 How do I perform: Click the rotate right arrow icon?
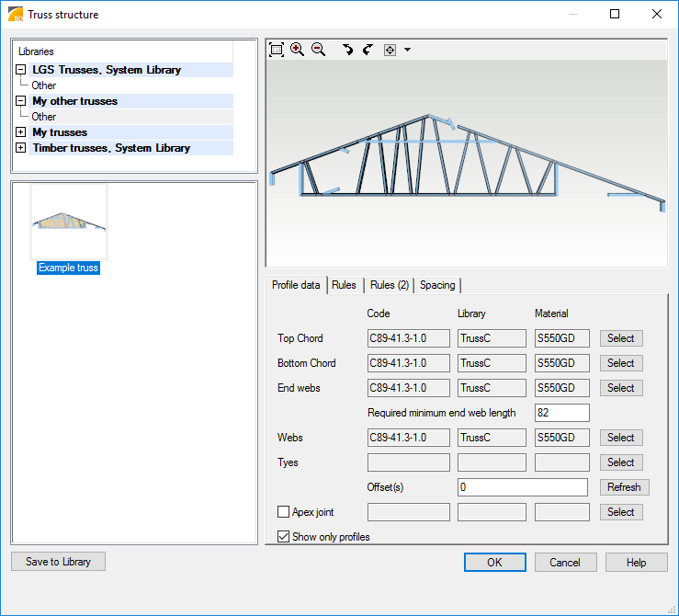[368, 50]
